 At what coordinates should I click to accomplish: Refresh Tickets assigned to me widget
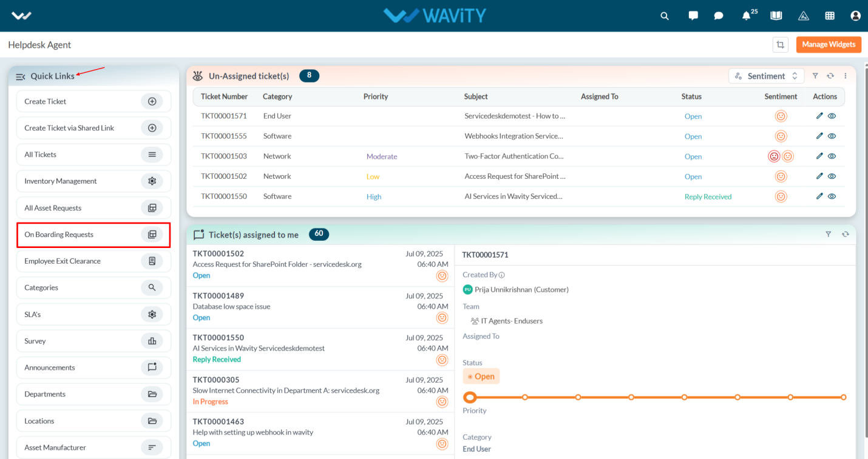(x=845, y=234)
